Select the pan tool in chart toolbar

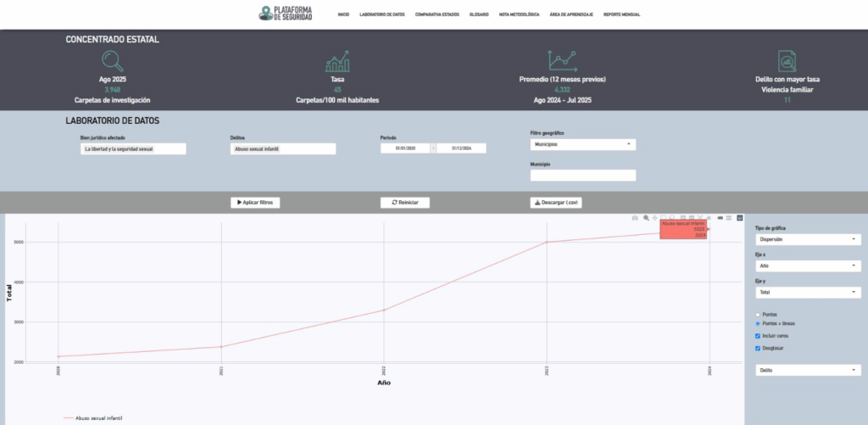click(654, 218)
